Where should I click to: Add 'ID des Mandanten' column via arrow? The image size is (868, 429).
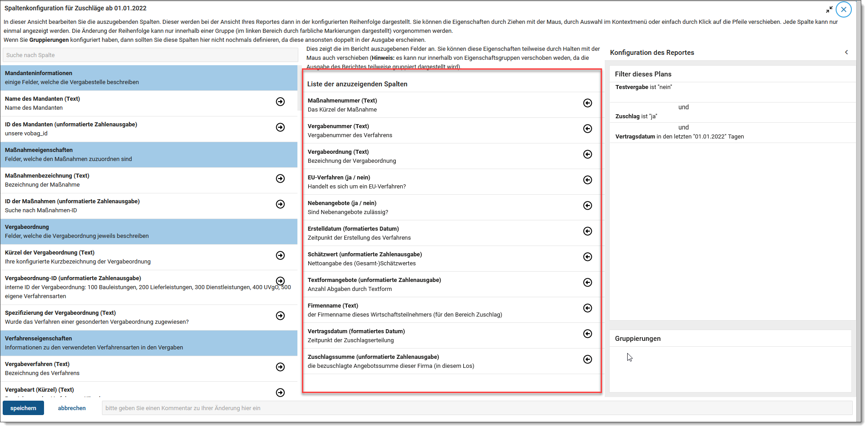coord(280,127)
